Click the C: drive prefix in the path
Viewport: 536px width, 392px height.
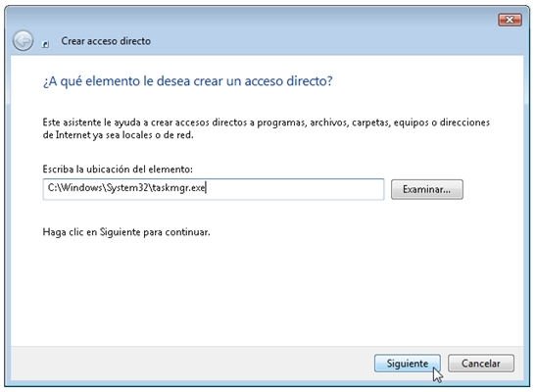52,187
